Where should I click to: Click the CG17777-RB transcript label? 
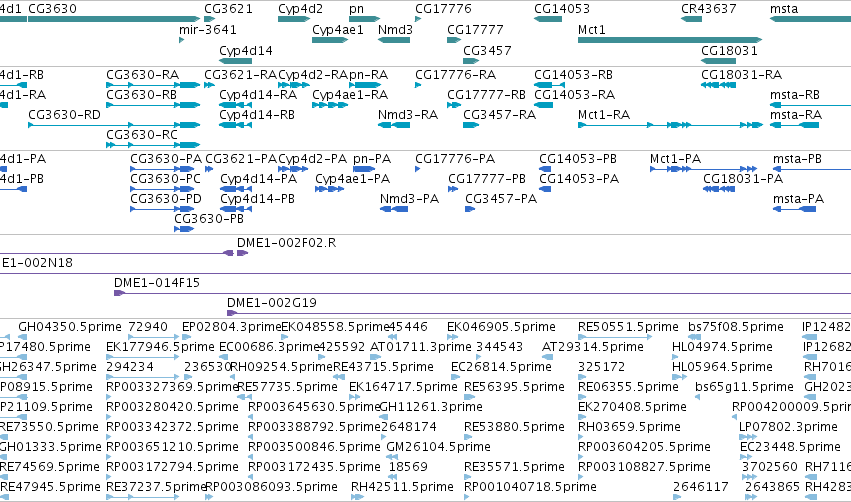tap(487, 94)
